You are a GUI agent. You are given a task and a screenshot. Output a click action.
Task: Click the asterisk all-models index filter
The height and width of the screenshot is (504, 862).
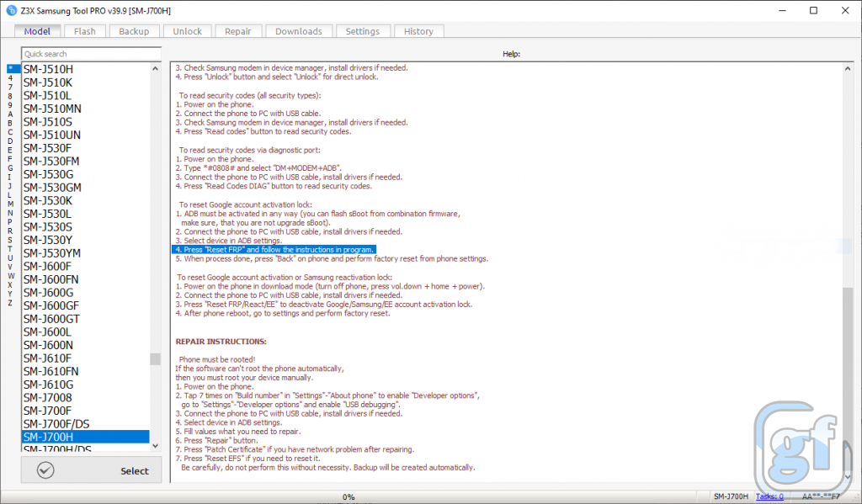tap(13, 69)
